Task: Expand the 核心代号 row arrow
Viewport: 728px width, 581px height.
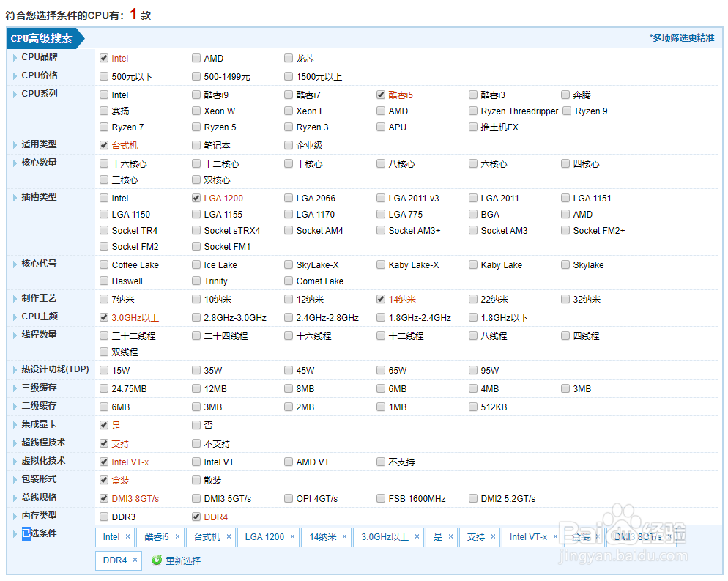Action: (x=15, y=264)
